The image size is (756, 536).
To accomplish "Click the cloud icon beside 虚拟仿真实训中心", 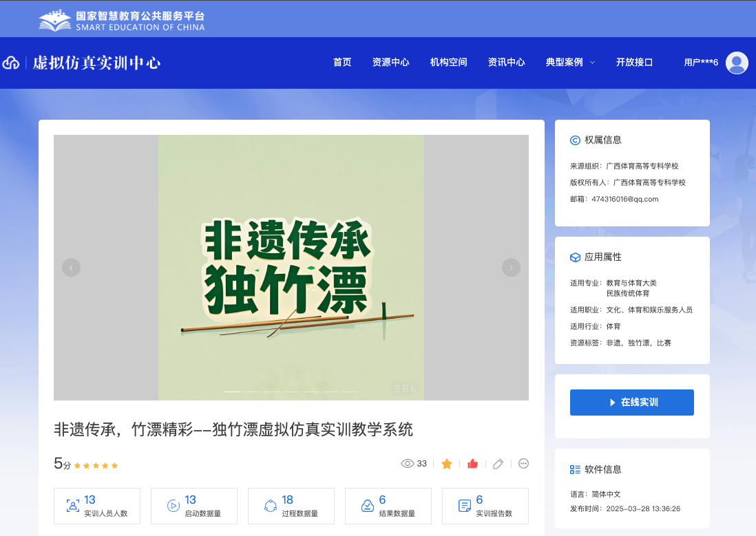I will pyautogui.click(x=11, y=63).
